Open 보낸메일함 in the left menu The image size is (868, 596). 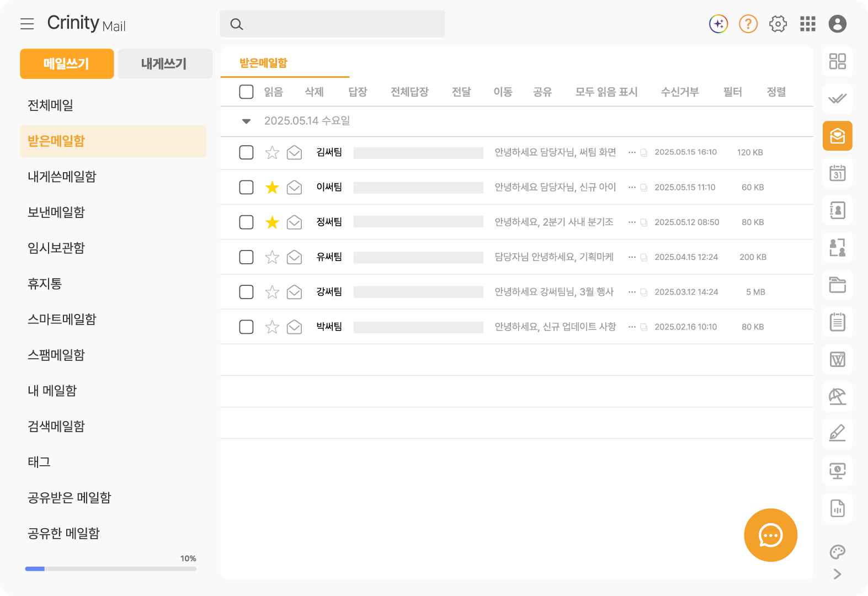pyautogui.click(x=56, y=212)
